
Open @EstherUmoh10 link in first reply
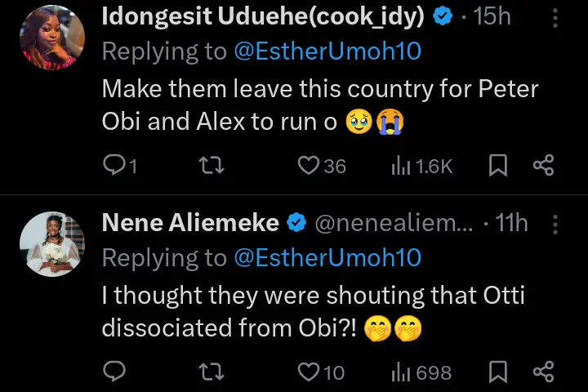pos(327,51)
